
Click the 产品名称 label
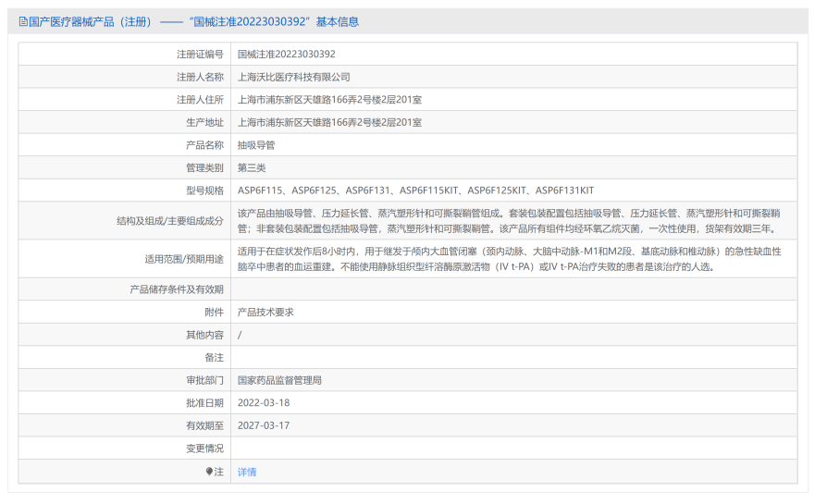[204, 145]
